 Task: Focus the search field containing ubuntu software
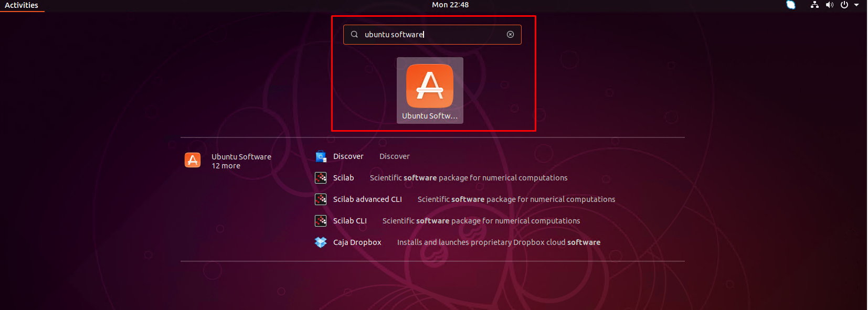(x=432, y=35)
